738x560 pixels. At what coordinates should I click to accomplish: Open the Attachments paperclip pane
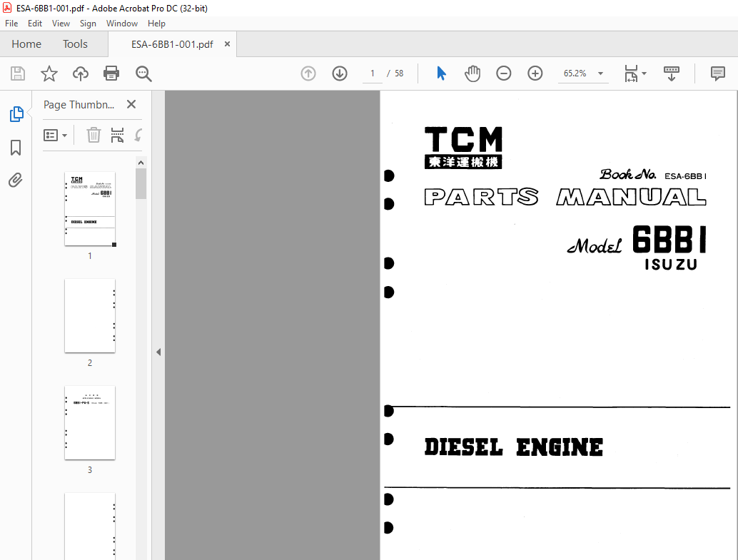(16, 180)
